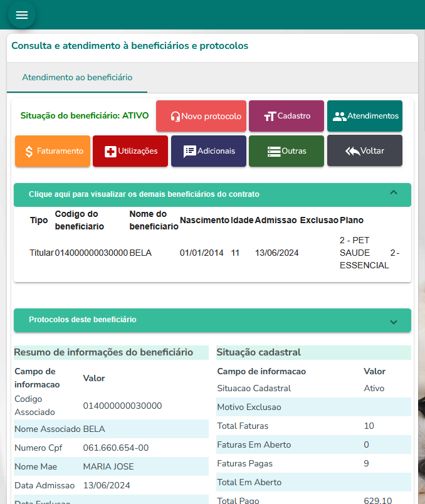The height and width of the screenshot is (504, 425).
Task: Click the Titular row named BELA
Action: [140, 253]
